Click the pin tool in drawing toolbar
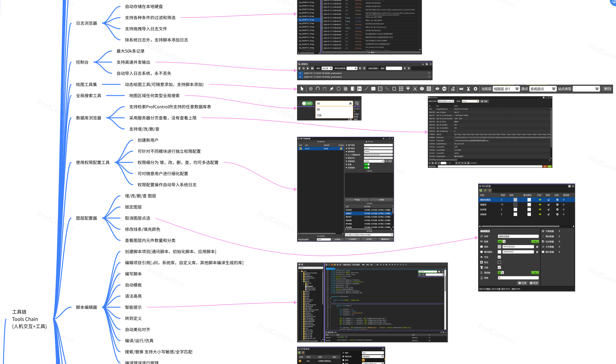This screenshot has height=364, width=616. (331, 89)
